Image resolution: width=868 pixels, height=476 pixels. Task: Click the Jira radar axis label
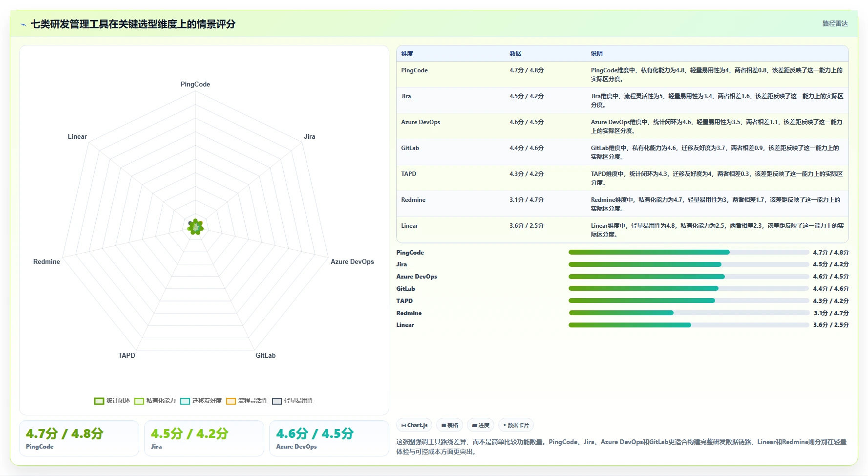310,136
